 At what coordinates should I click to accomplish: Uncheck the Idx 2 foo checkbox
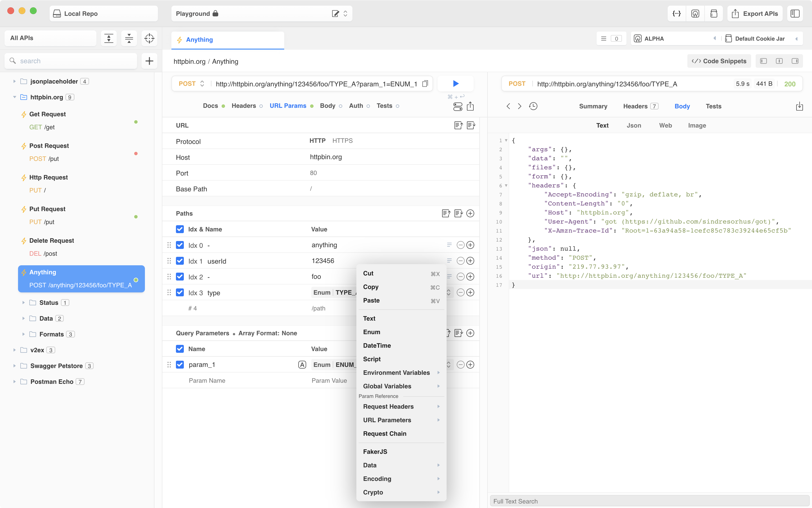point(180,277)
